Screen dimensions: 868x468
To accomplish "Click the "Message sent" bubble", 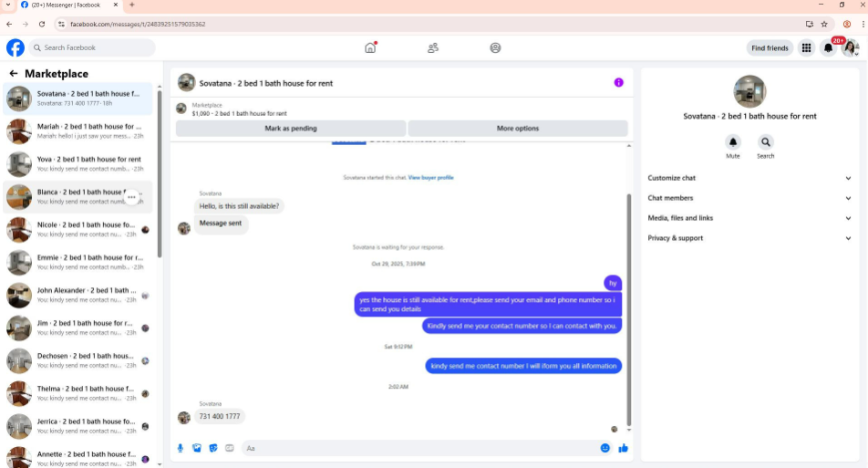I will click(221, 224).
